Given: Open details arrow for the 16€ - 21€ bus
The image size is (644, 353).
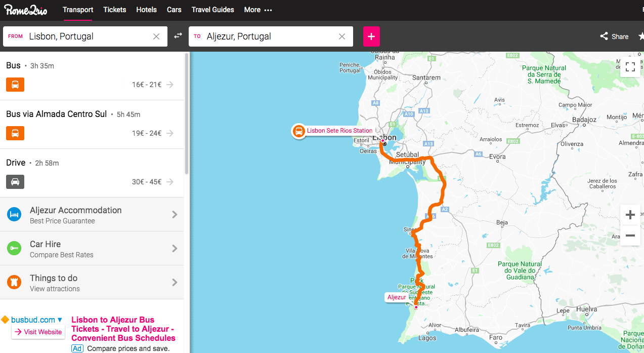Looking at the screenshot, I should pos(170,85).
